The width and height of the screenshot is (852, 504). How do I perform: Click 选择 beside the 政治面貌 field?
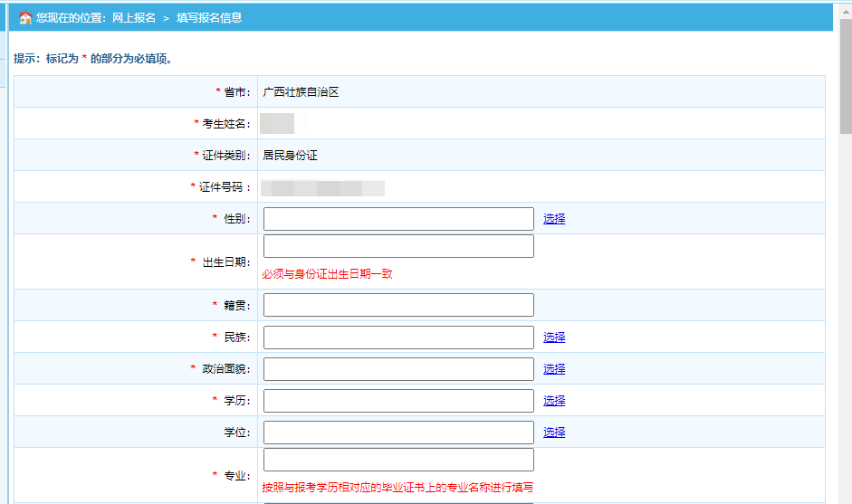(554, 369)
